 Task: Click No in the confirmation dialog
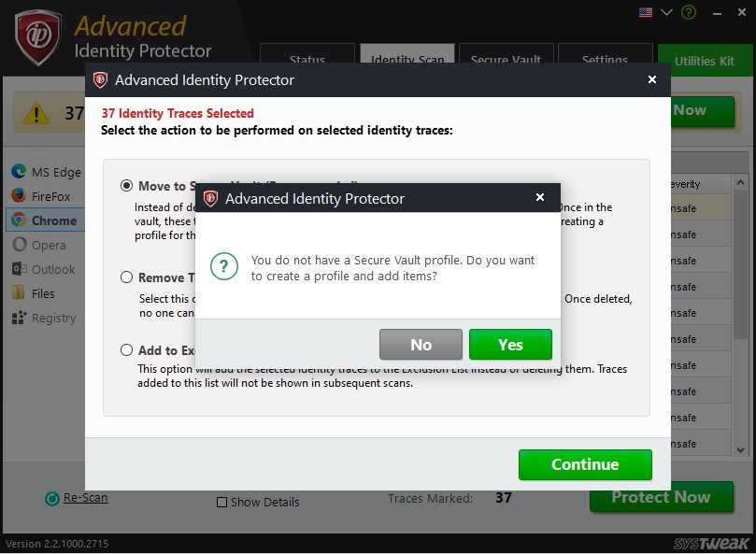click(x=421, y=345)
